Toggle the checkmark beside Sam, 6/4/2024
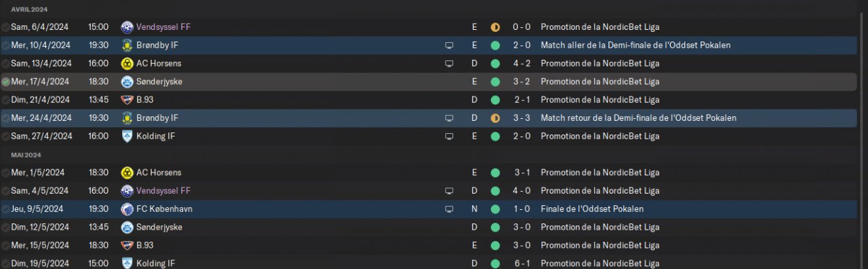 tap(5, 27)
